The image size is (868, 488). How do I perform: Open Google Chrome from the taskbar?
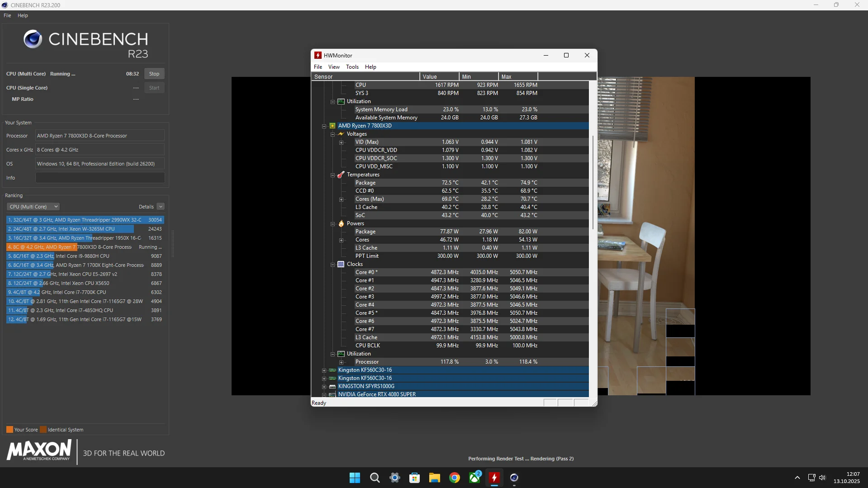coord(455,478)
